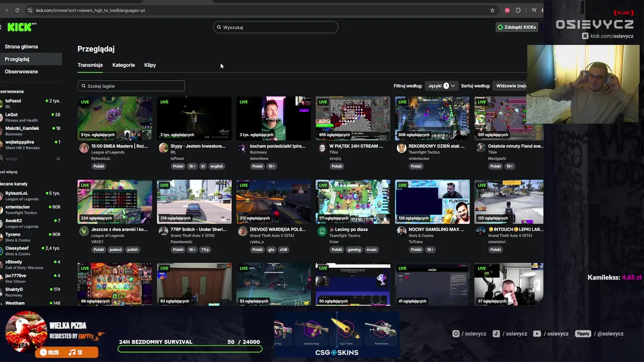
Task: Click the VRXEY channel avatar icon
Action: pos(84,231)
